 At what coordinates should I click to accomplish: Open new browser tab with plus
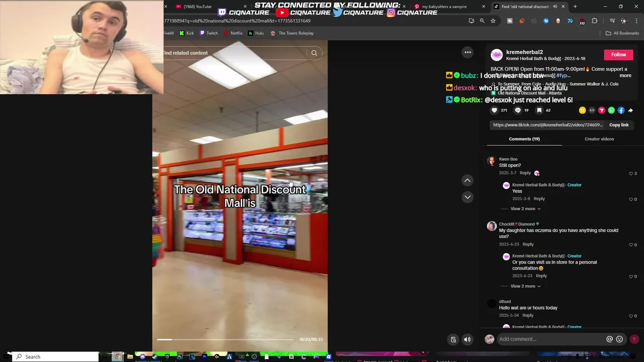pyautogui.click(x=575, y=7)
